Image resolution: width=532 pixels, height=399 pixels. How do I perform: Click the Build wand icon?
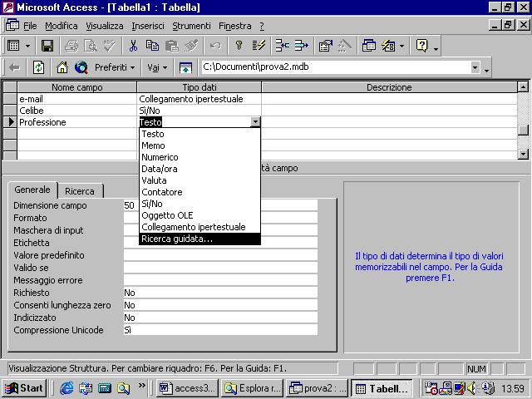344,46
